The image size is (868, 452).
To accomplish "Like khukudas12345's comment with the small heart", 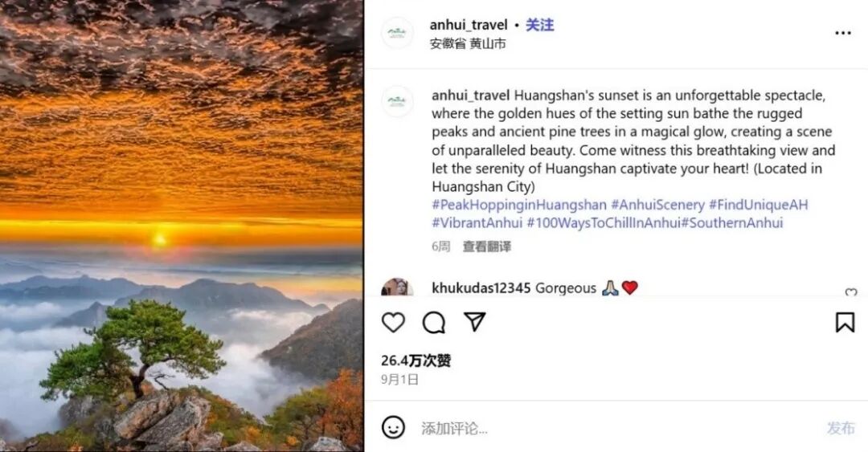I will pyautogui.click(x=851, y=292).
